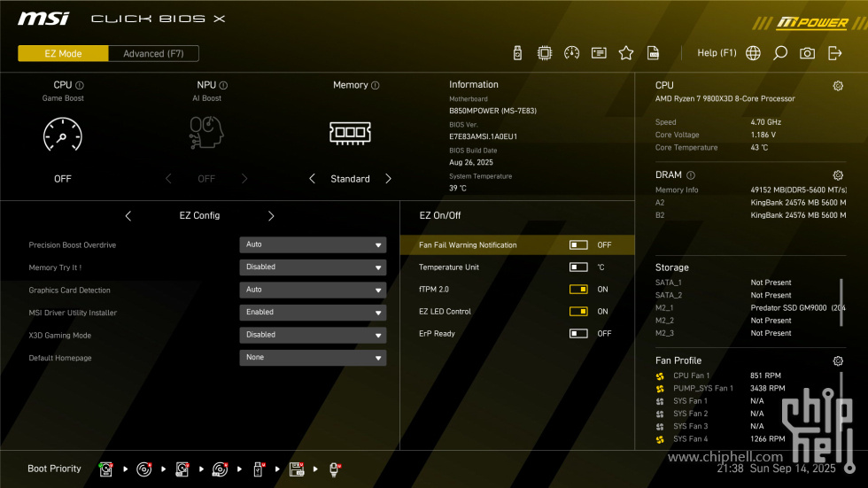Click the B850MPOWER (MS-7E83) motherboard name

coord(492,111)
